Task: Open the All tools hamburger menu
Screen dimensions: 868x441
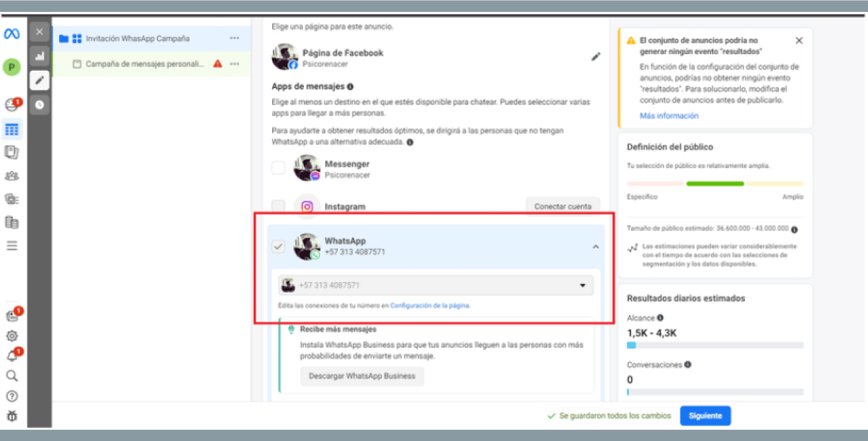Action: point(12,246)
